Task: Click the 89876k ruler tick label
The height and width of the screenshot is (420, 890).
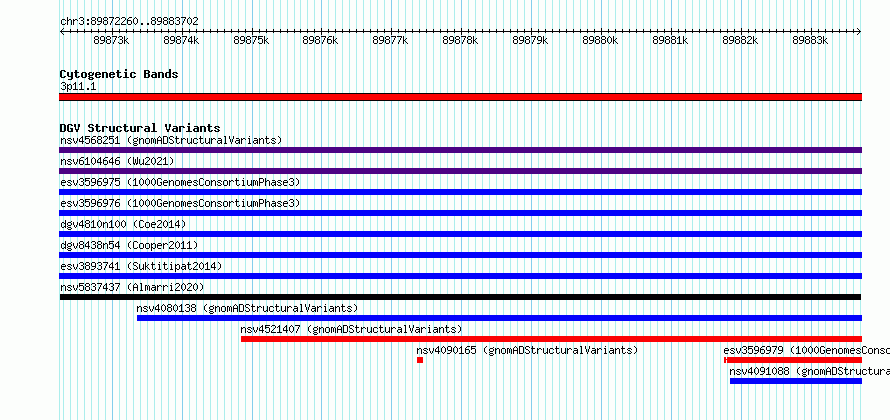Action: point(321,40)
